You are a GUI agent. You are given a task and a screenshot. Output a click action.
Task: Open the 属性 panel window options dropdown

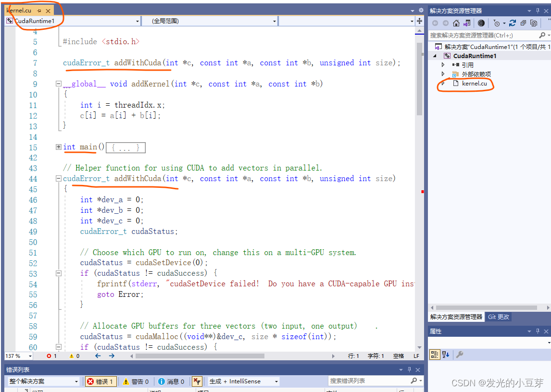tap(529, 331)
